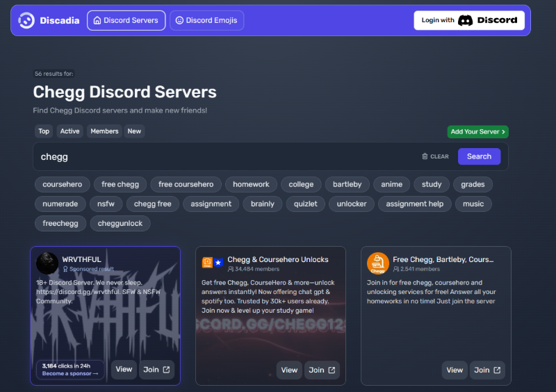Select the anime tag
This screenshot has width=556, height=392.
point(391,184)
